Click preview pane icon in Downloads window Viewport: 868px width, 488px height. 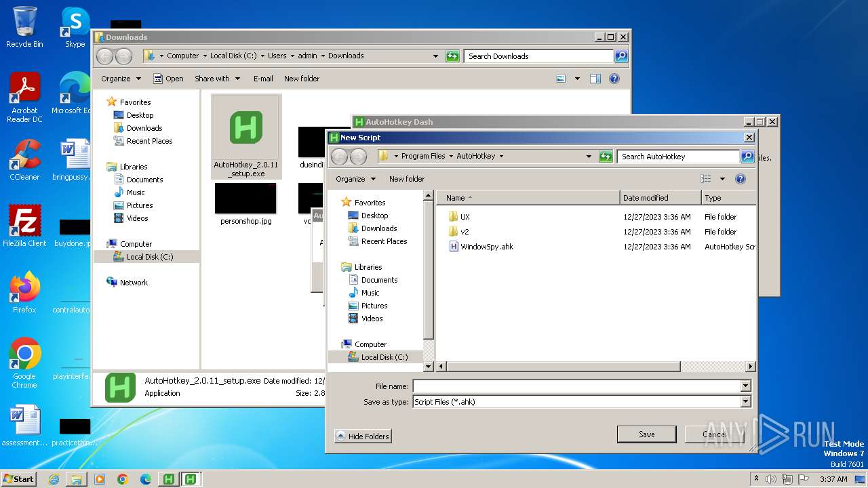(x=595, y=79)
